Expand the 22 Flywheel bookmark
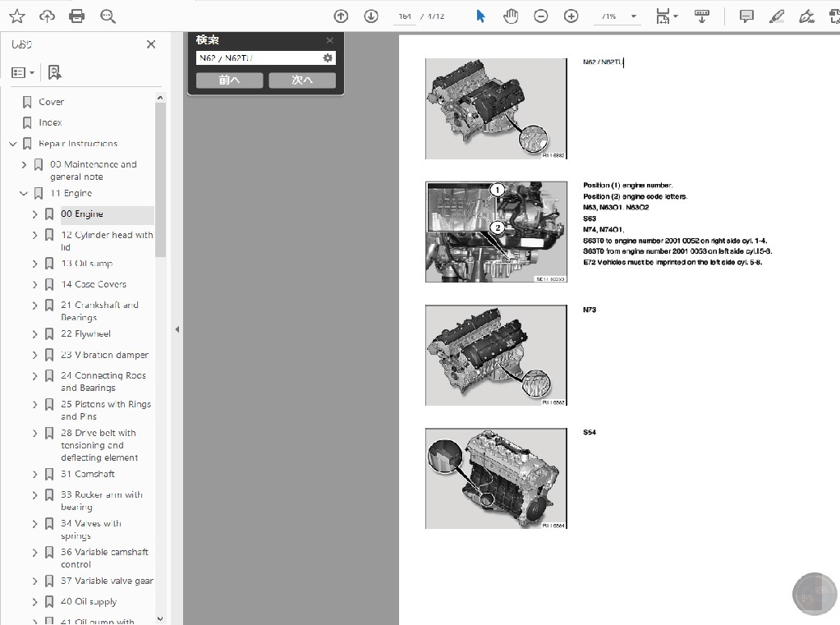Viewport: 840px width, 625px height. pos(34,334)
